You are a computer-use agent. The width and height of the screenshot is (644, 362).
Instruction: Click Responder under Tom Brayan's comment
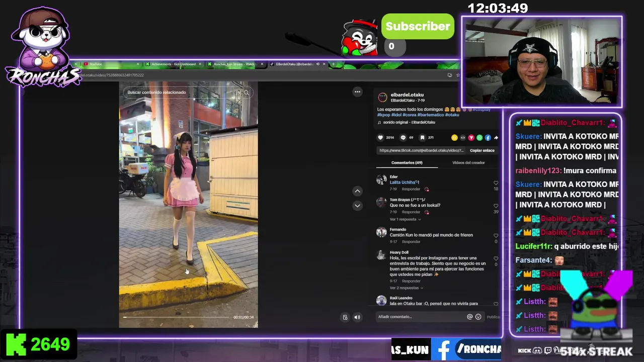point(411,212)
